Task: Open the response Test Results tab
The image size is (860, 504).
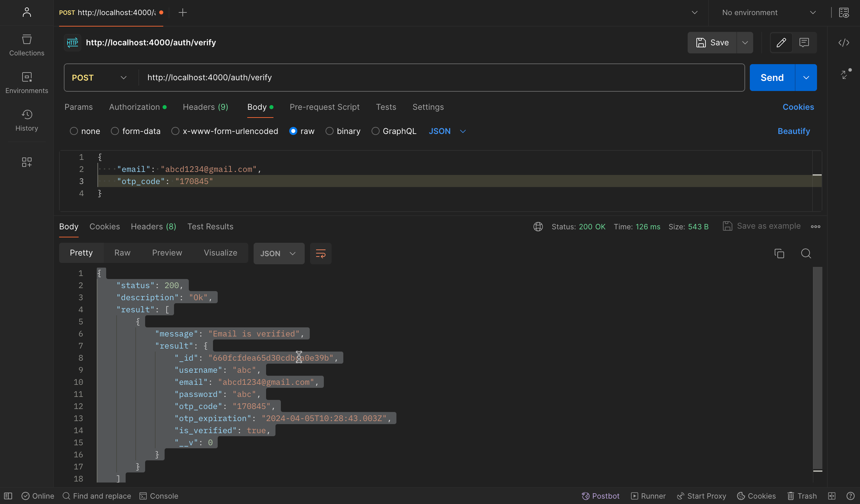Action: (210, 227)
